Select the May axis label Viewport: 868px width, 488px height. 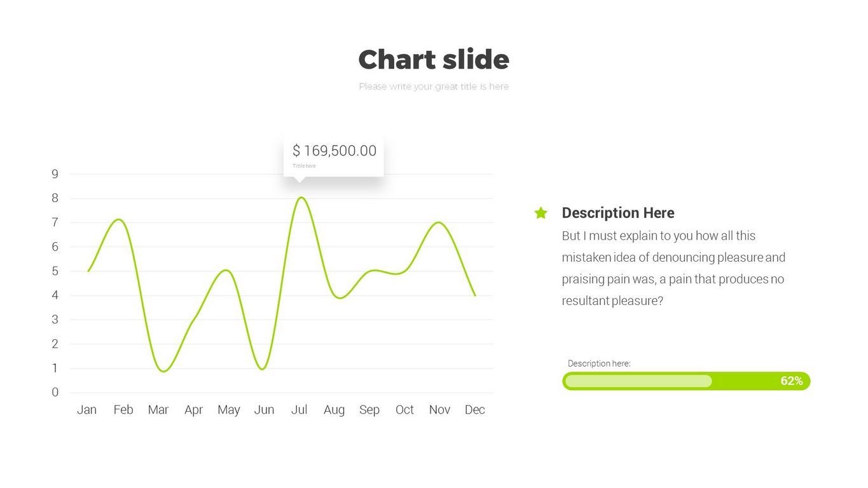(x=228, y=410)
